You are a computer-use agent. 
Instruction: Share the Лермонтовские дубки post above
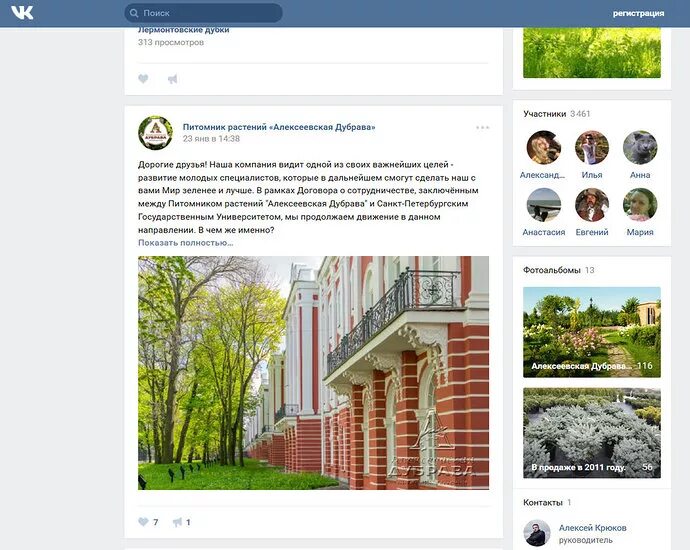coord(172,79)
